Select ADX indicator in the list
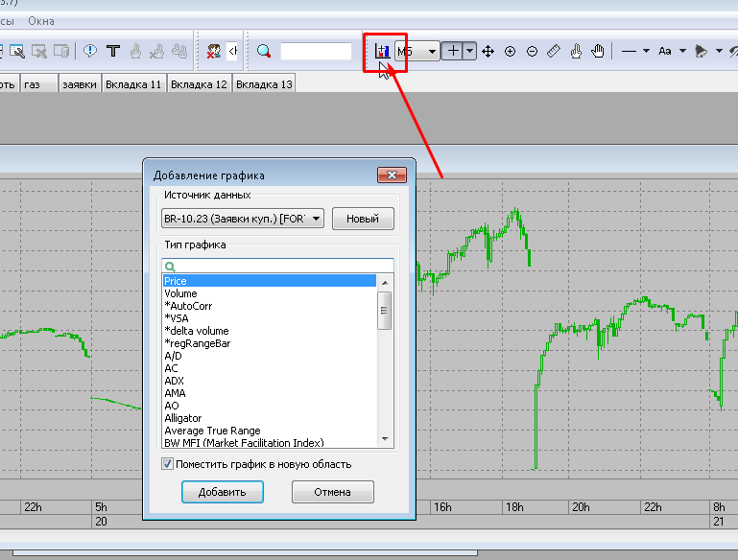Image resolution: width=738 pixels, height=560 pixels. point(270,381)
